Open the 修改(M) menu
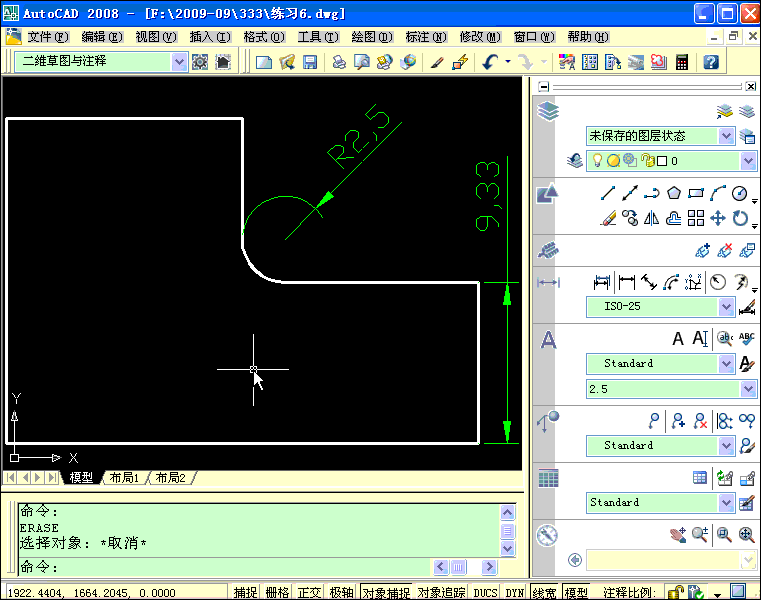Screen dimensions: 761x600 click(x=480, y=37)
